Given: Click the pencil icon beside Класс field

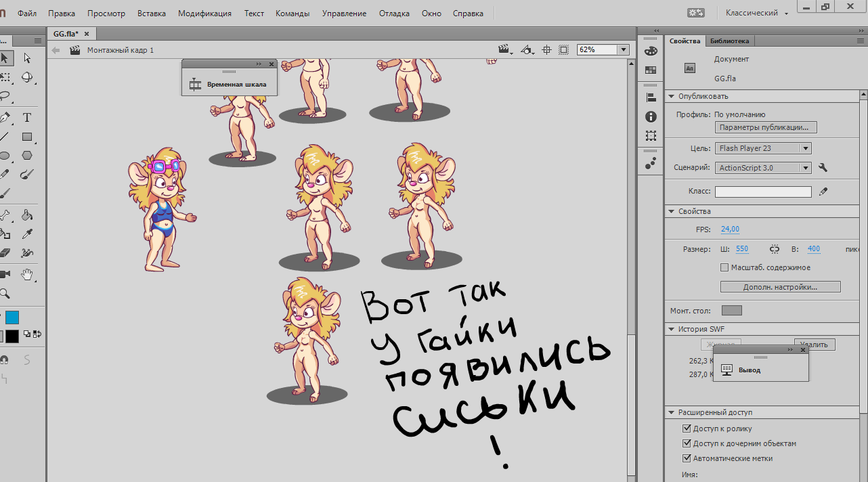Looking at the screenshot, I should pyautogui.click(x=823, y=192).
